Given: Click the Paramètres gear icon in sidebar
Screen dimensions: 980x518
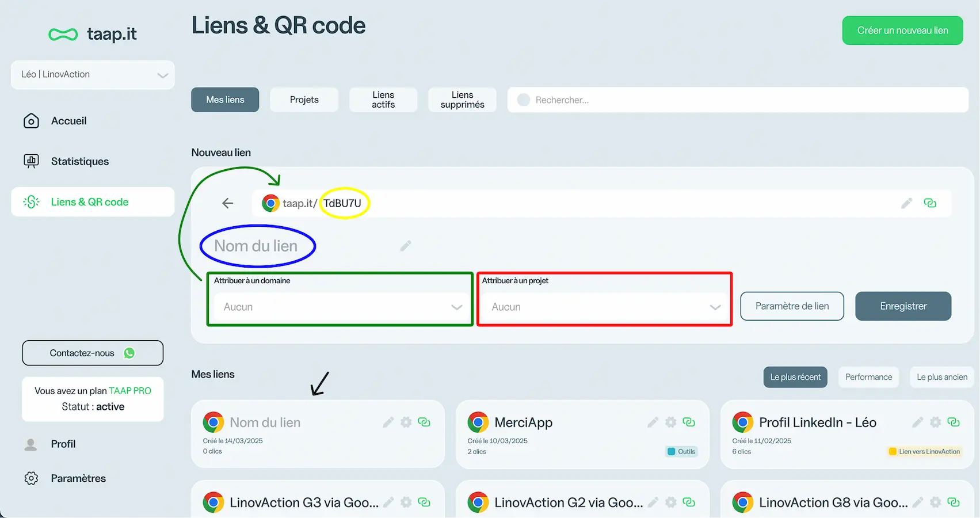Looking at the screenshot, I should (x=31, y=478).
